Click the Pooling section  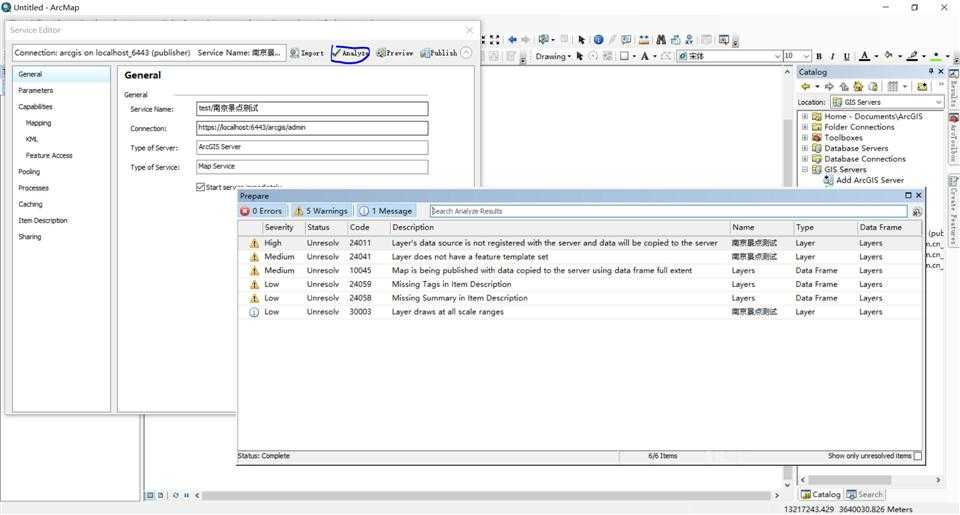29,171
